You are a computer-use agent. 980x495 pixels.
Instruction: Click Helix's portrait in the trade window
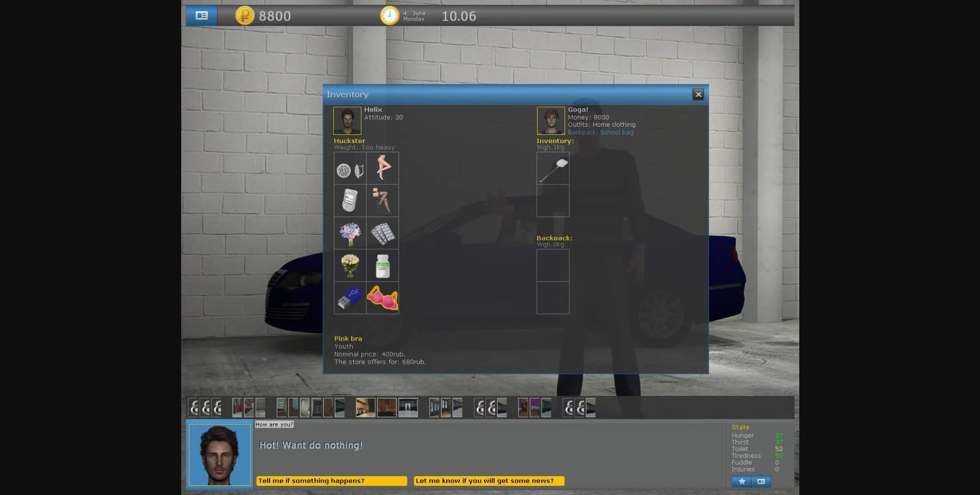pyautogui.click(x=347, y=121)
